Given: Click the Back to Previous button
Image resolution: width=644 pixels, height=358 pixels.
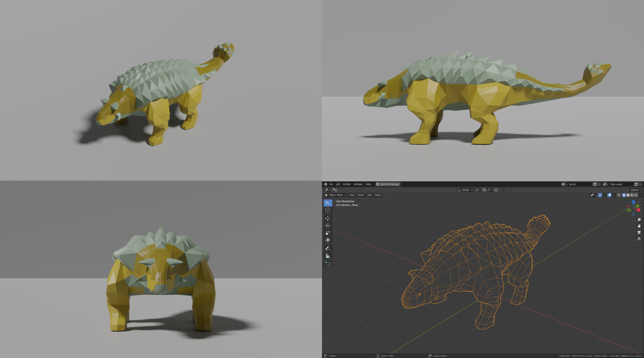Looking at the screenshot, I should 388,184.
